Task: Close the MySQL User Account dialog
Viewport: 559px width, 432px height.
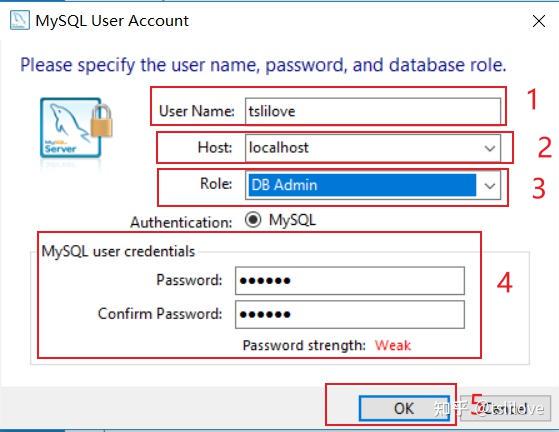Action: tap(539, 21)
